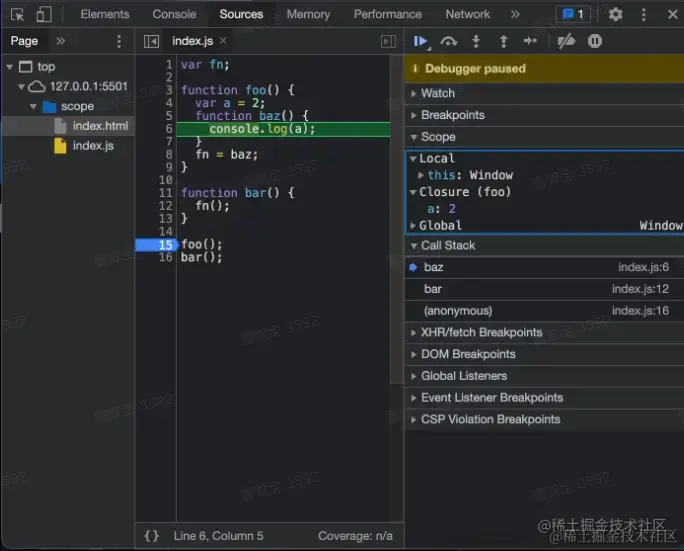Image resolution: width=684 pixels, height=551 pixels.
Task: Select the baz call stack frame
Action: pyautogui.click(x=544, y=267)
